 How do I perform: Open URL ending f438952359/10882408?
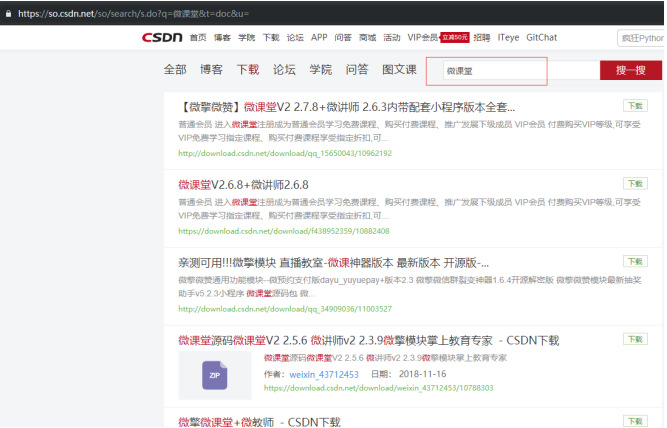point(284,231)
